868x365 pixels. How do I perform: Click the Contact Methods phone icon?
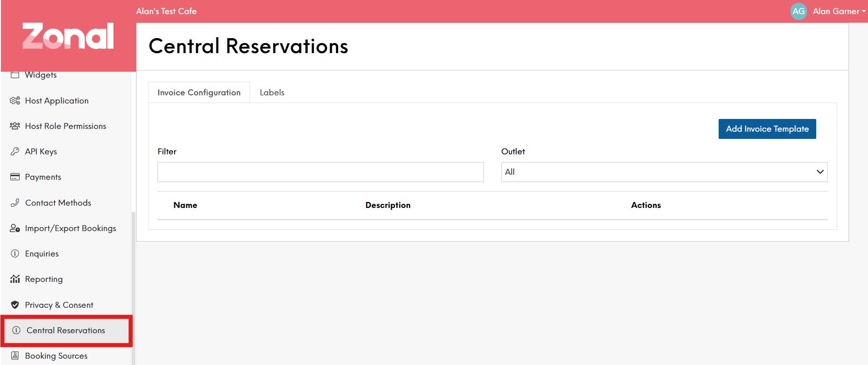pos(15,203)
